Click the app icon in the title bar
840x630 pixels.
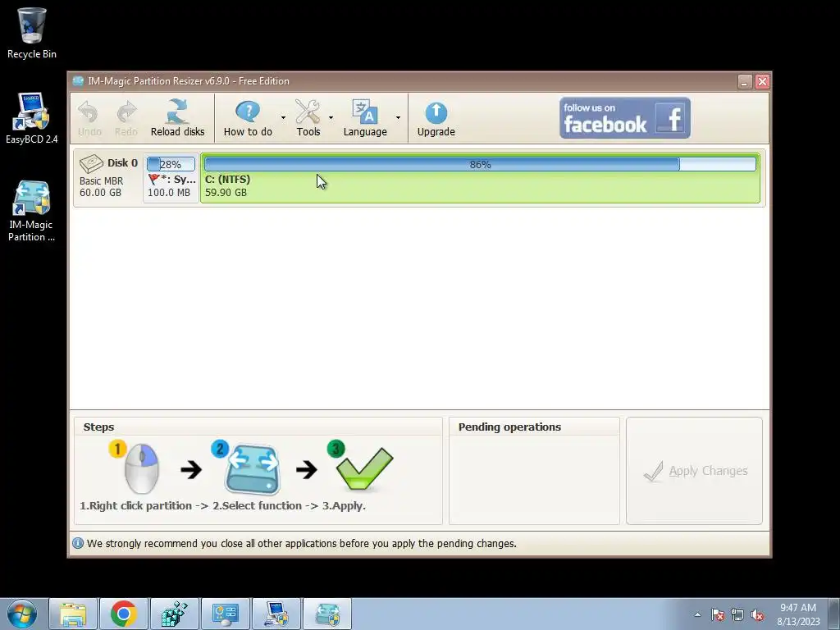point(78,81)
